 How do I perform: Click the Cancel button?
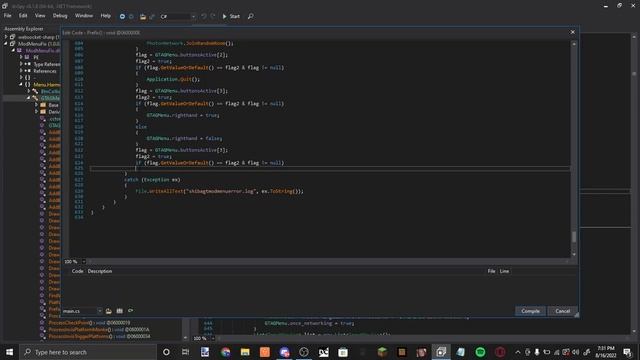point(562,311)
